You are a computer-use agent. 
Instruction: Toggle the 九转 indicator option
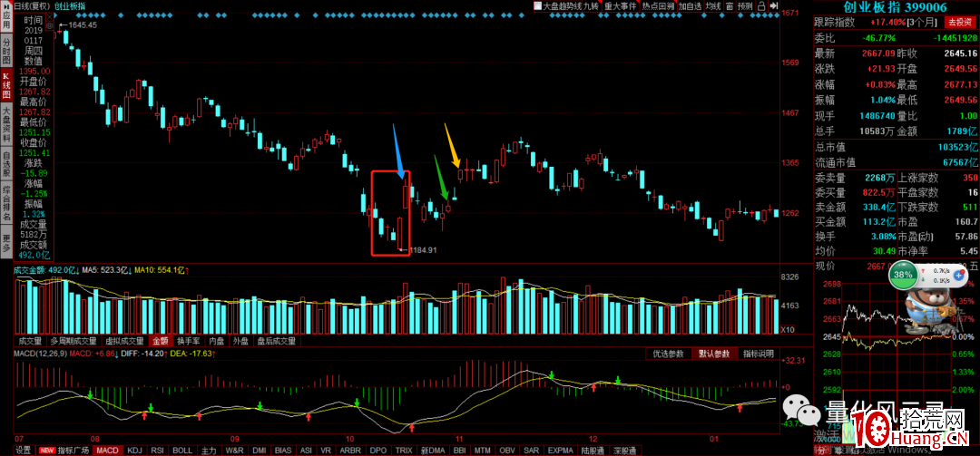point(591,5)
